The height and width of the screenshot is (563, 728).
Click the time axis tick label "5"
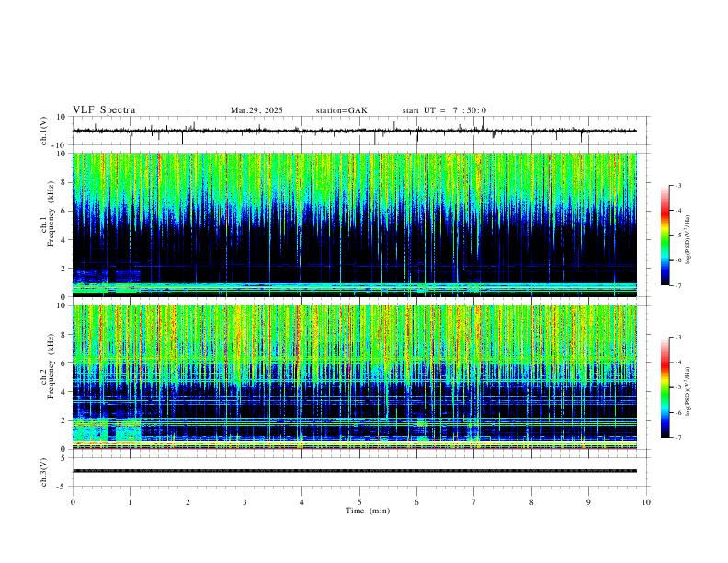359,502
